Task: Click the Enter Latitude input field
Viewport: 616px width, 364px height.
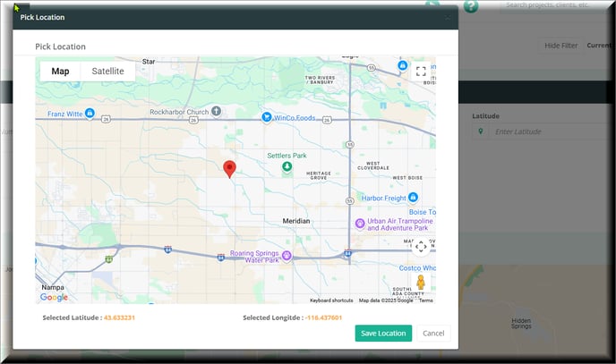Action: click(546, 131)
